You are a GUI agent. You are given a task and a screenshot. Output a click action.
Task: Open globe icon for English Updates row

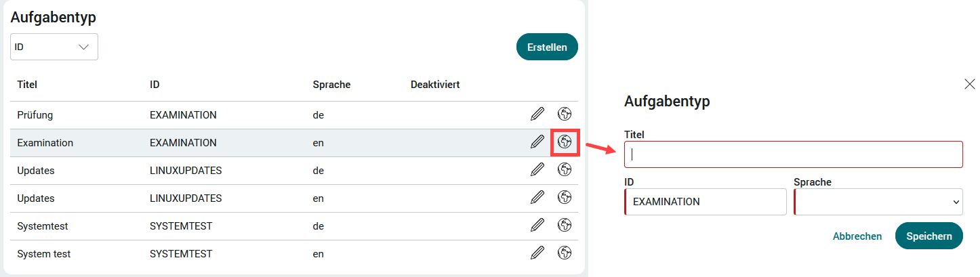click(565, 197)
